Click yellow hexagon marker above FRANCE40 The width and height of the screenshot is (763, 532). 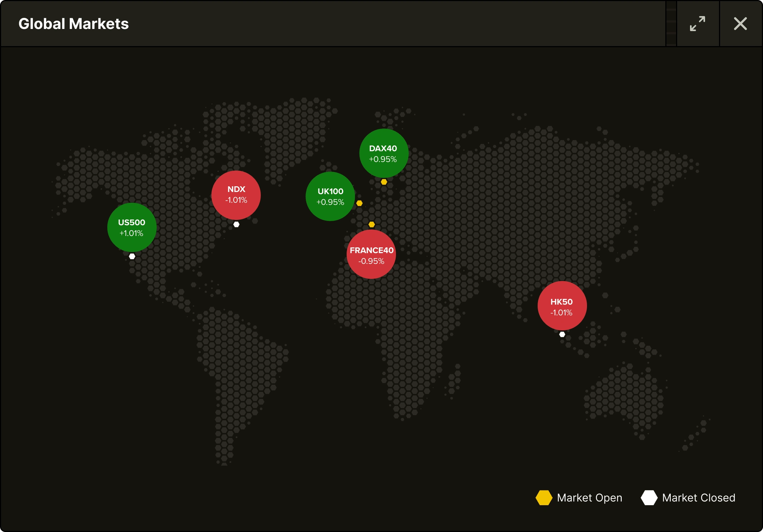coord(372,225)
